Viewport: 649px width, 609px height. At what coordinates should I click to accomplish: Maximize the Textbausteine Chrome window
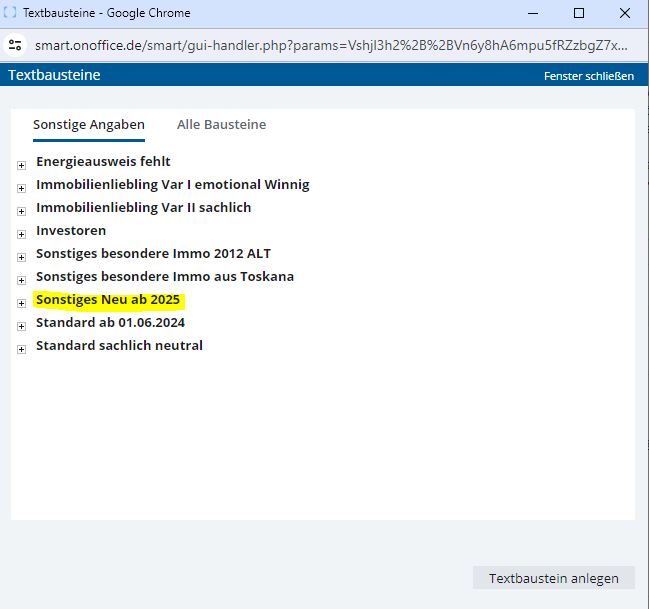578,14
